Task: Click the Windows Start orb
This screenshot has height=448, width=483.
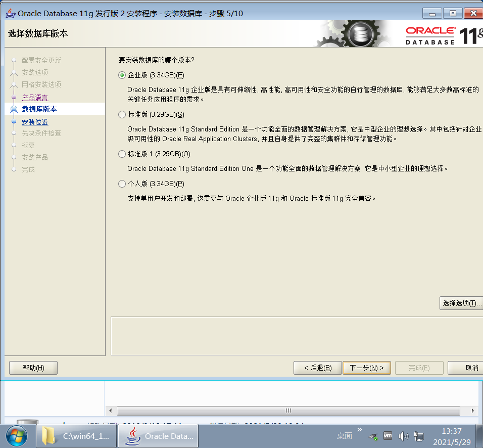Action: click(16, 435)
